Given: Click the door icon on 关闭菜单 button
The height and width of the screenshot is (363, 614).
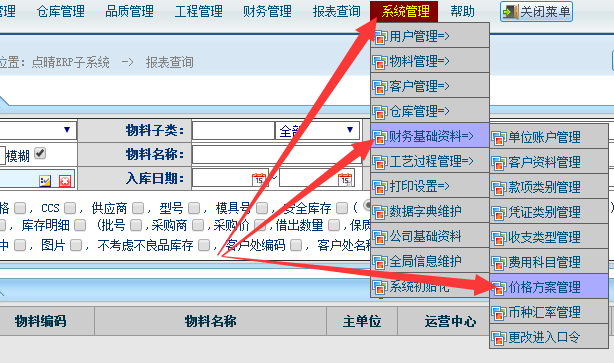Looking at the screenshot, I should (x=510, y=12).
